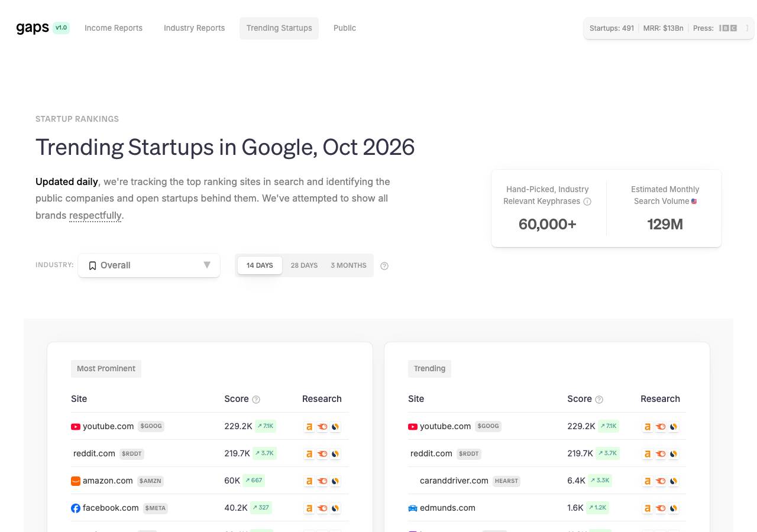Image resolution: width=757 pixels, height=532 pixels.
Task: Open facebook.com in Most Prominent list
Action: (x=111, y=508)
